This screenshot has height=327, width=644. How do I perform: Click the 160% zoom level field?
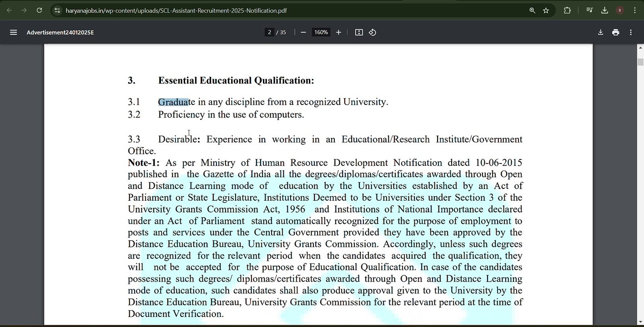(321, 32)
